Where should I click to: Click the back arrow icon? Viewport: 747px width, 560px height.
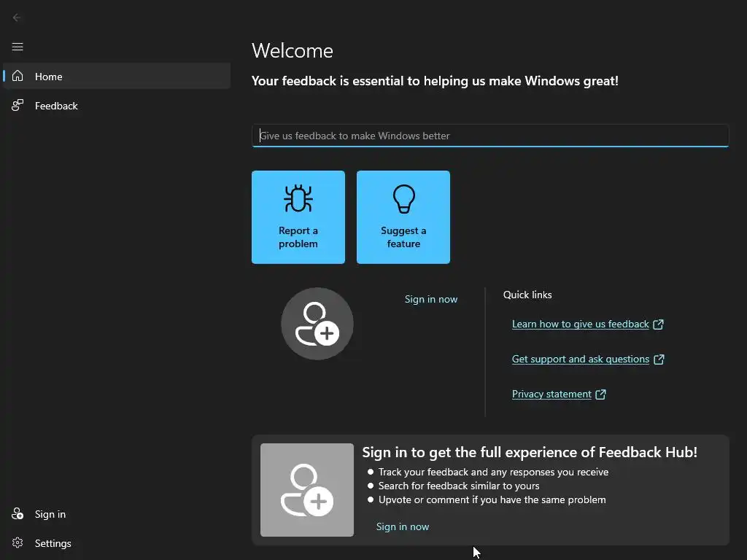pyautogui.click(x=17, y=17)
